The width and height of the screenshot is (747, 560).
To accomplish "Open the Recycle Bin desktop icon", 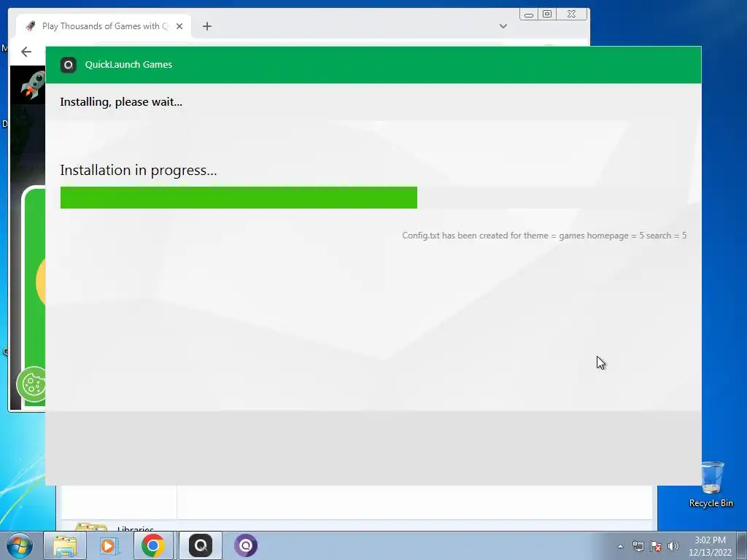I will click(711, 484).
